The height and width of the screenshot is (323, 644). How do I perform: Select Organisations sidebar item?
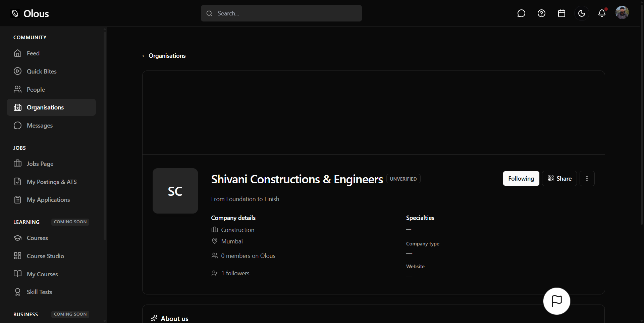[x=51, y=107]
